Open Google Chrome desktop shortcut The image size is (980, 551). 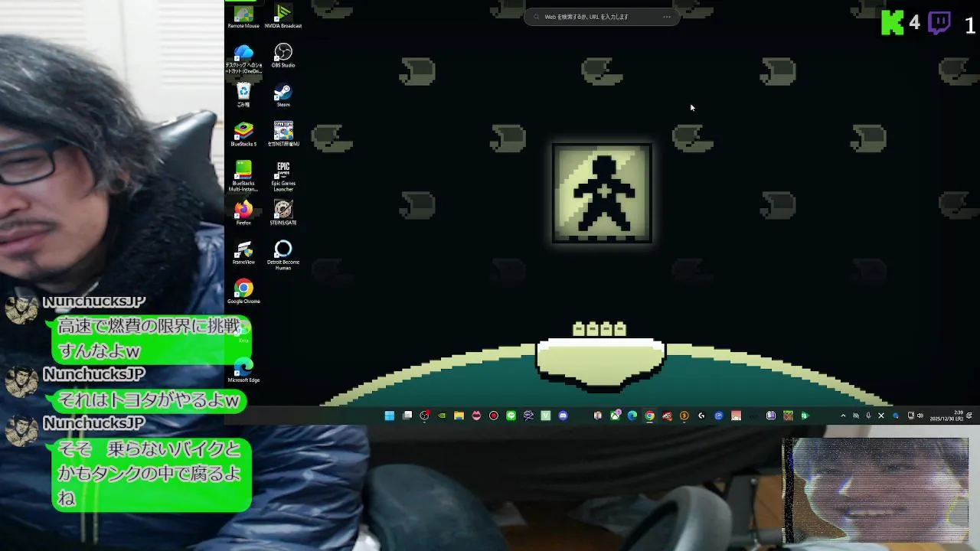pos(243,292)
